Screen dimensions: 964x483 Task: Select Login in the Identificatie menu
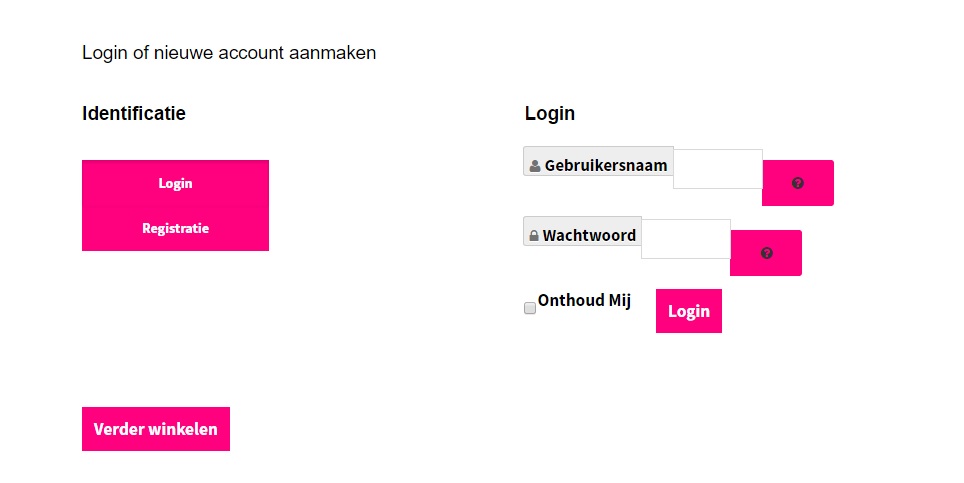(x=175, y=183)
